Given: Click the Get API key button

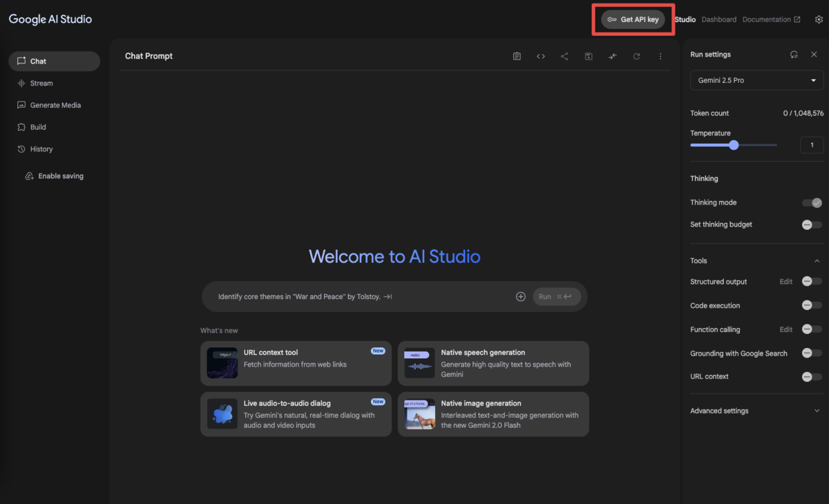Looking at the screenshot, I should (633, 19).
